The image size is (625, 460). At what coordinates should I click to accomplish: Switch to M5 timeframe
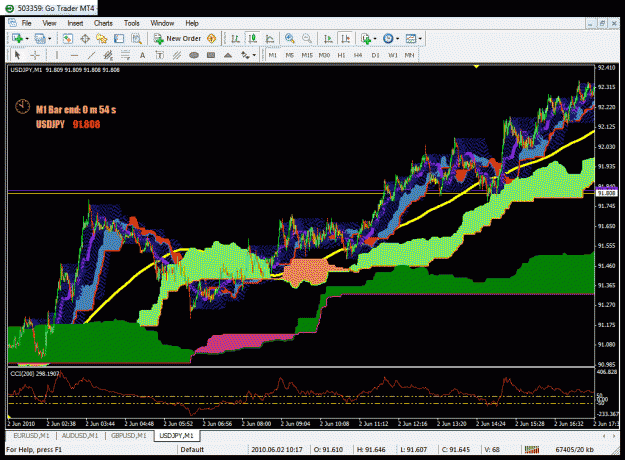pyautogui.click(x=290, y=55)
